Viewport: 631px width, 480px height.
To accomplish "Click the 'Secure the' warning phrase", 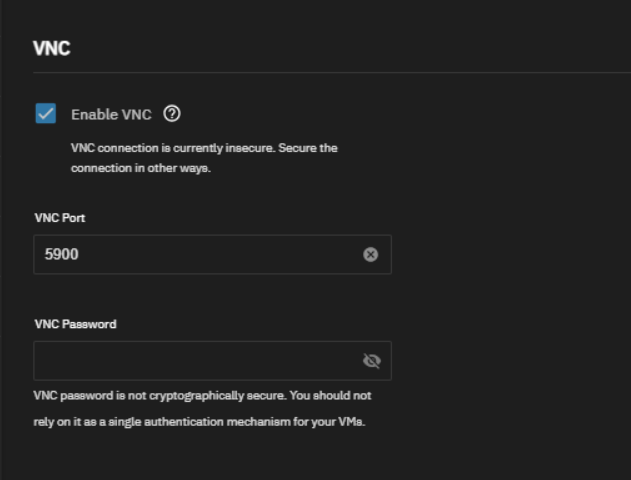I will (x=308, y=148).
